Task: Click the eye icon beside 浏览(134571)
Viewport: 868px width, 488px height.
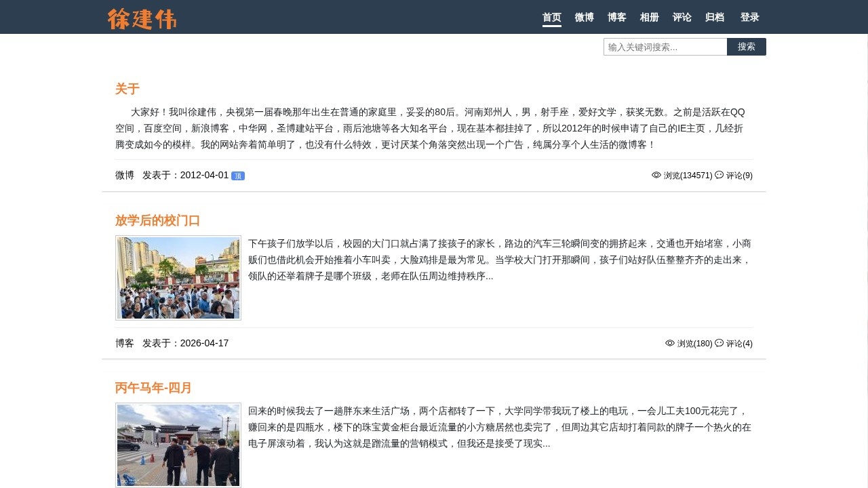Action: (x=656, y=175)
